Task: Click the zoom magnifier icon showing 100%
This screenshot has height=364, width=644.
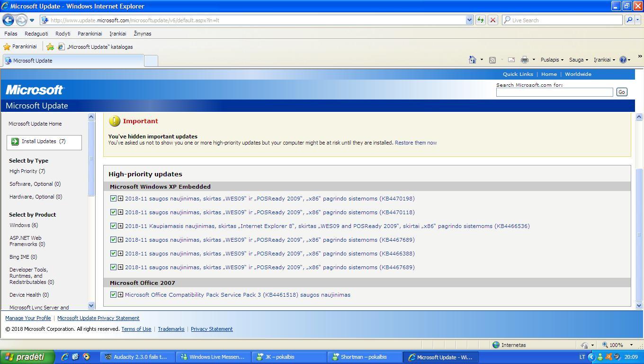Action: 605,345
